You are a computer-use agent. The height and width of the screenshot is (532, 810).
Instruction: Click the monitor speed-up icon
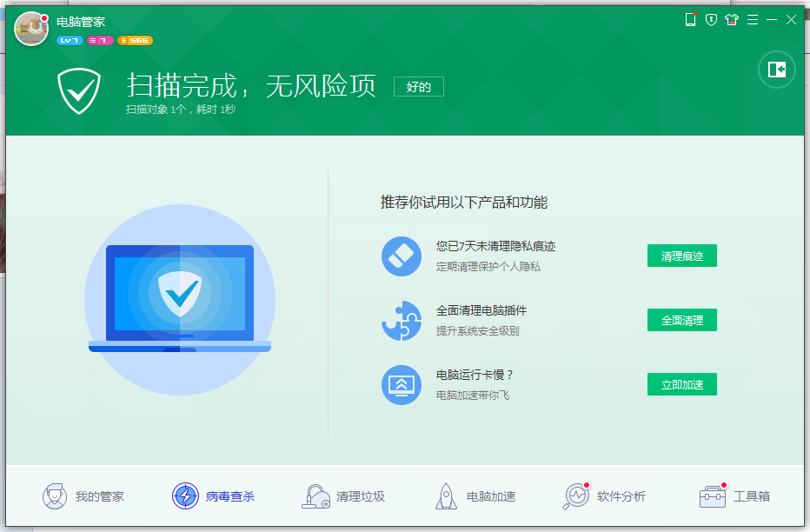(402, 385)
